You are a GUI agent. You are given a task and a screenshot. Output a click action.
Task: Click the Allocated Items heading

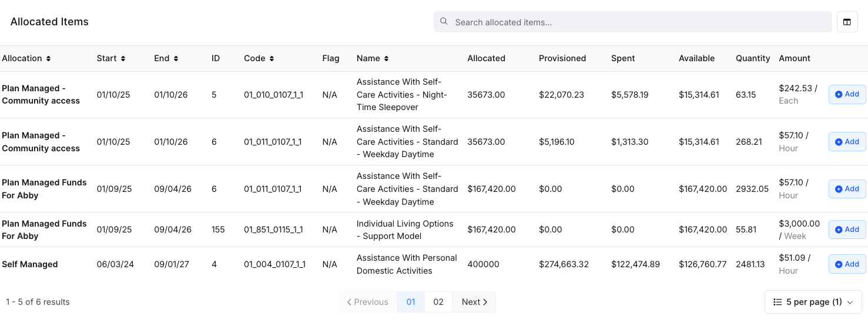49,22
